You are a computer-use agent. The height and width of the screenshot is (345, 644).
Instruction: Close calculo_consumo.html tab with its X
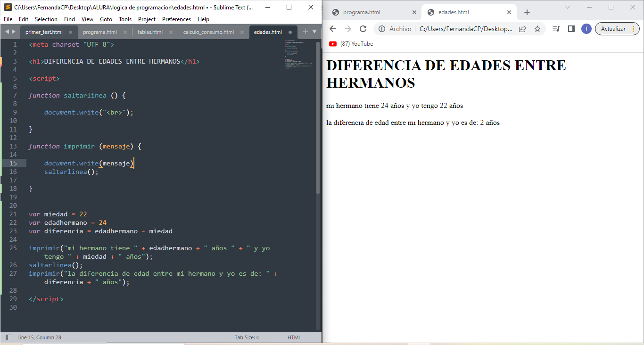point(242,32)
